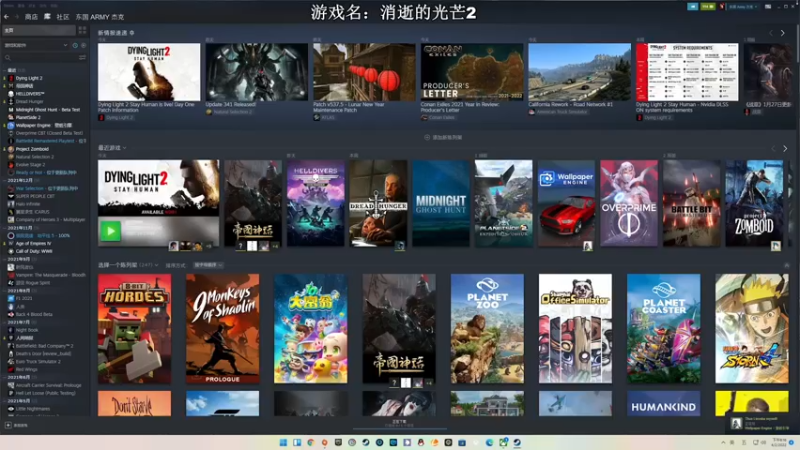Open the recent activity clock filter

(75, 45)
